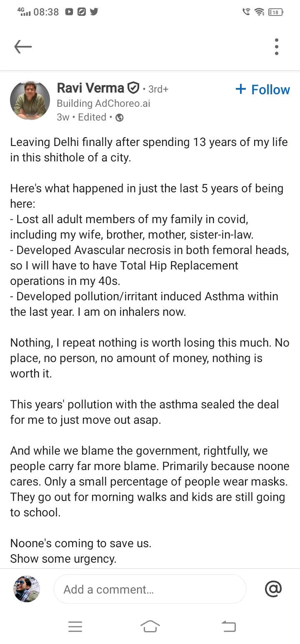Tap the verified badge beside Ravi Verma
The width and height of the screenshot is (300, 644).
133,88
